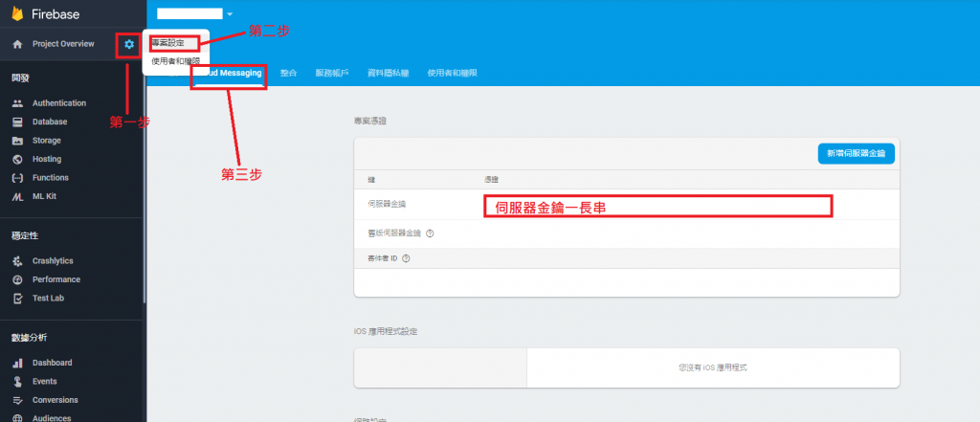Switch to the 服務帳戶 tab
This screenshot has width=980, height=422.
coord(332,73)
